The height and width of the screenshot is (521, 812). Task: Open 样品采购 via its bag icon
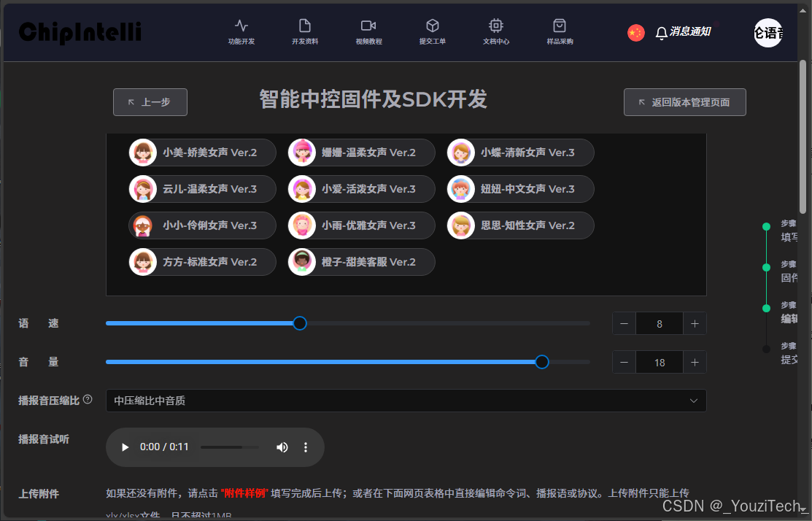[x=559, y=24]
